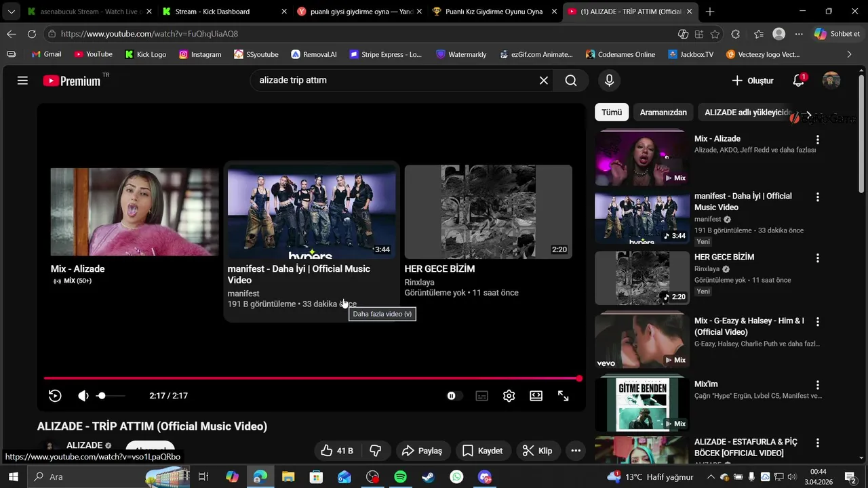The image size is (868, 488).
Task: Open options for Mix'im sidebar item
Action: 818,385
